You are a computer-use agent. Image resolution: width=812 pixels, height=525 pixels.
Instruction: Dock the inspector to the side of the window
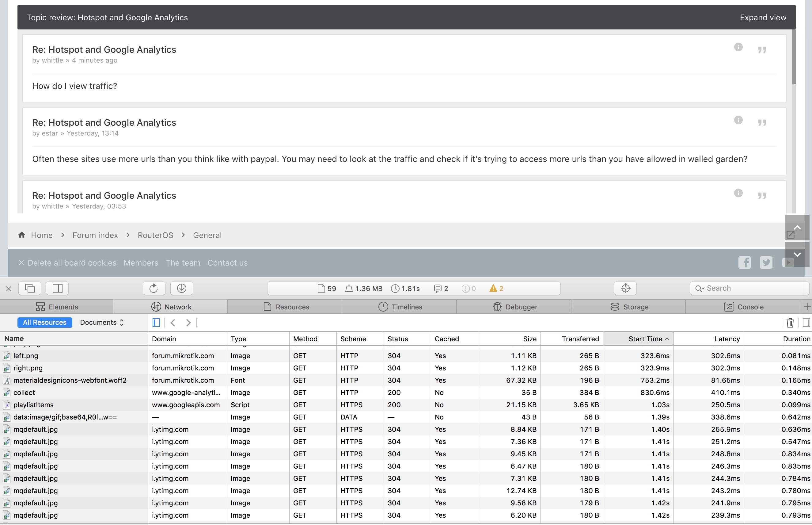tap(58, 288)
